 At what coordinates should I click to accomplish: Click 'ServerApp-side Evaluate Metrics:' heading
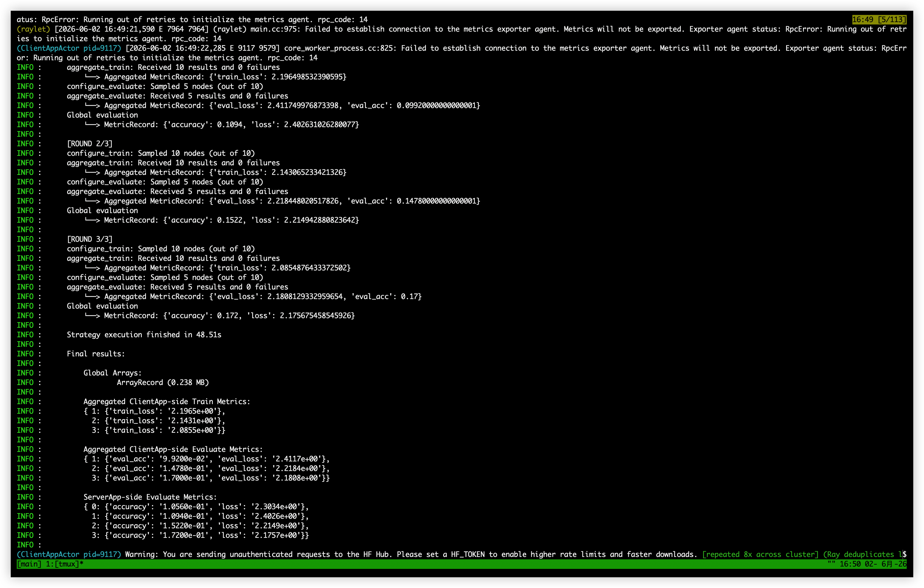[150, 497]
